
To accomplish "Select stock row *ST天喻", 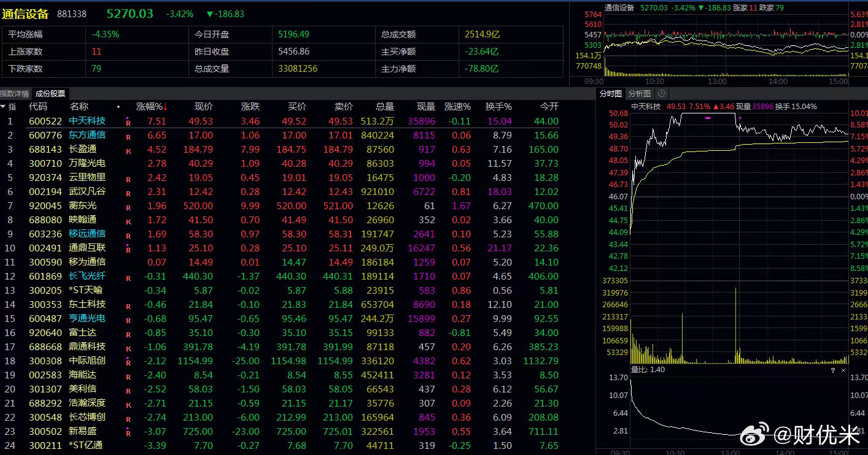I will click(x=280, y=291).
